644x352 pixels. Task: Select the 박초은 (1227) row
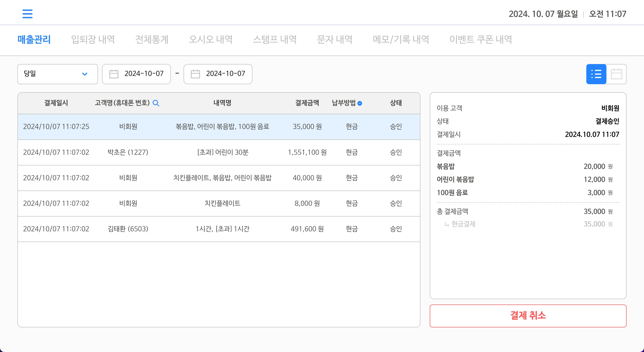click(x=219, y=152)
